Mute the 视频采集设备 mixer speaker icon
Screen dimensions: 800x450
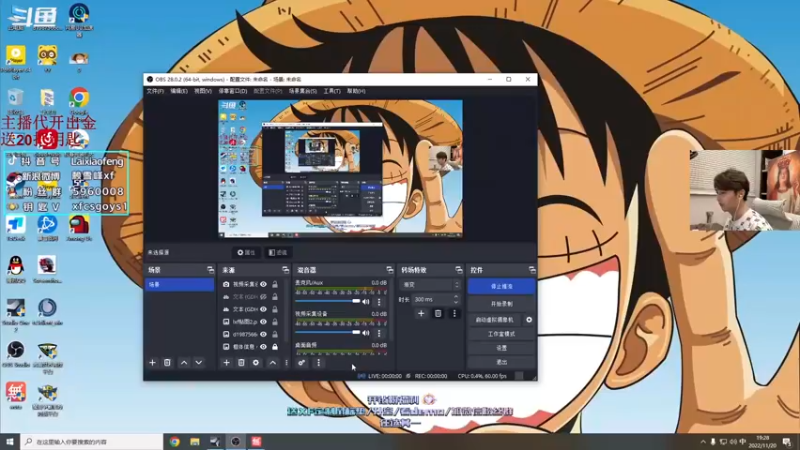[366, 333]
